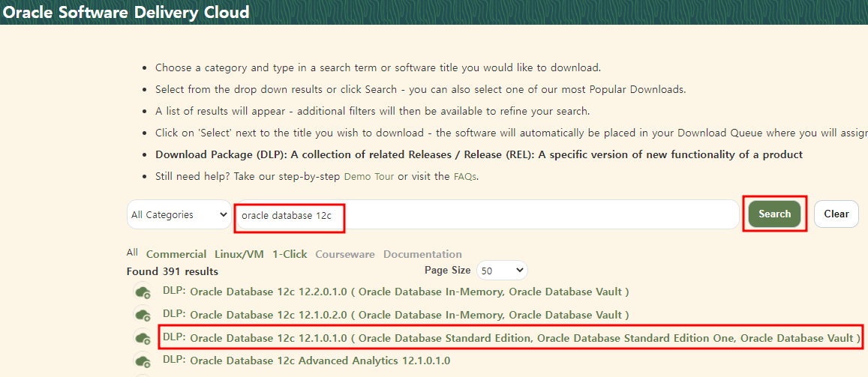
Task: Open the FAQs link
Action: [x=464, y=177]
